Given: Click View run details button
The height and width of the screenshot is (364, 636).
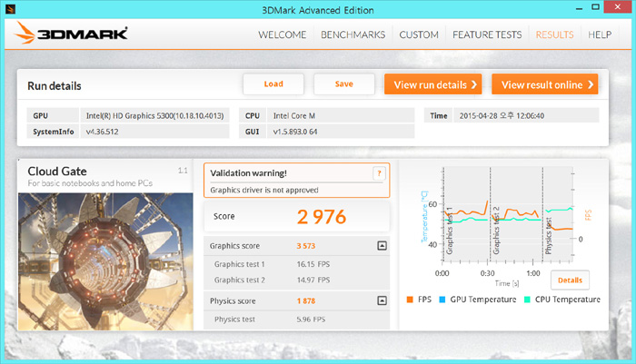Looking at the screenshot, I should 432,84.
